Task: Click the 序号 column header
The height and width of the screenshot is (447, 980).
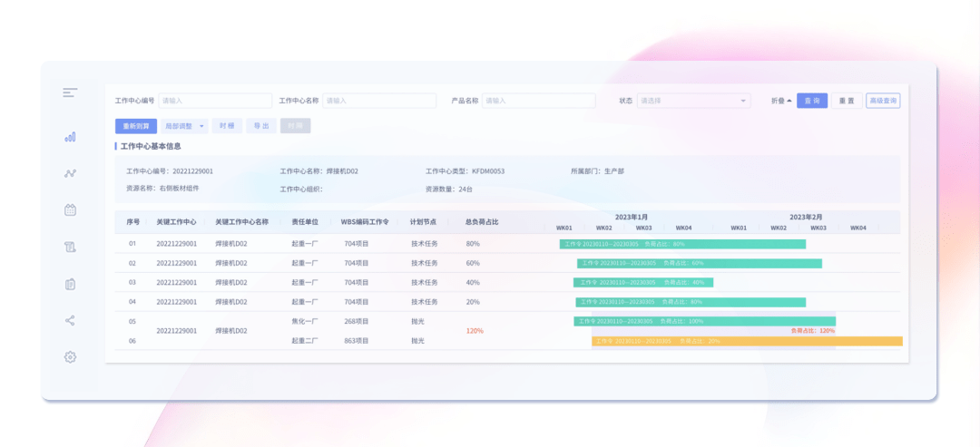Action: pyautogui.click(x=133, y=221)
